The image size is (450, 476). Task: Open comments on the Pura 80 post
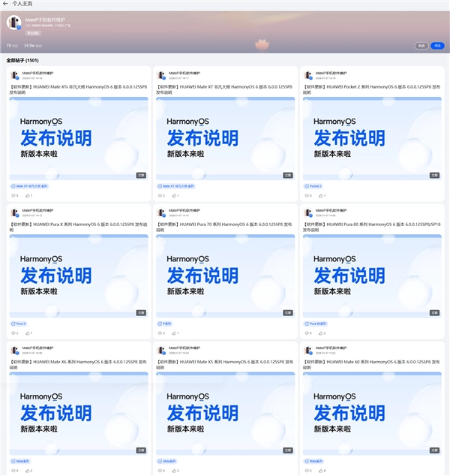tap(308, 333)
